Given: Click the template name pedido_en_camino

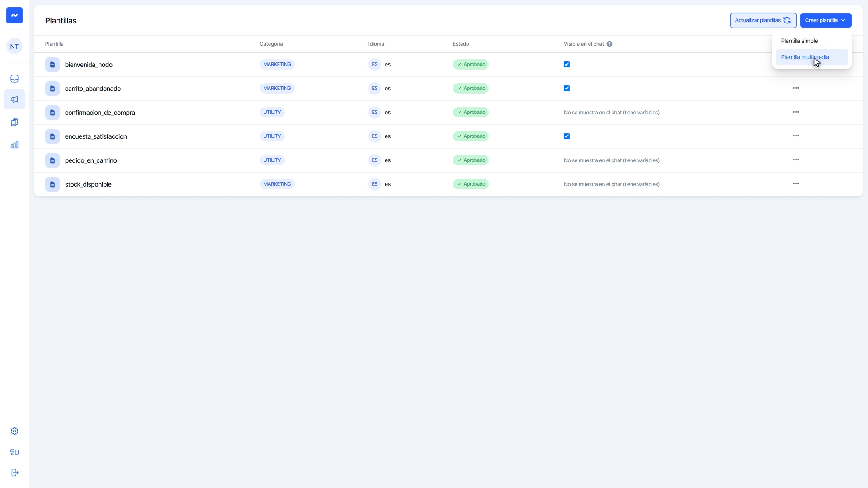Looking at the screenshot, I should click(91, 160).
